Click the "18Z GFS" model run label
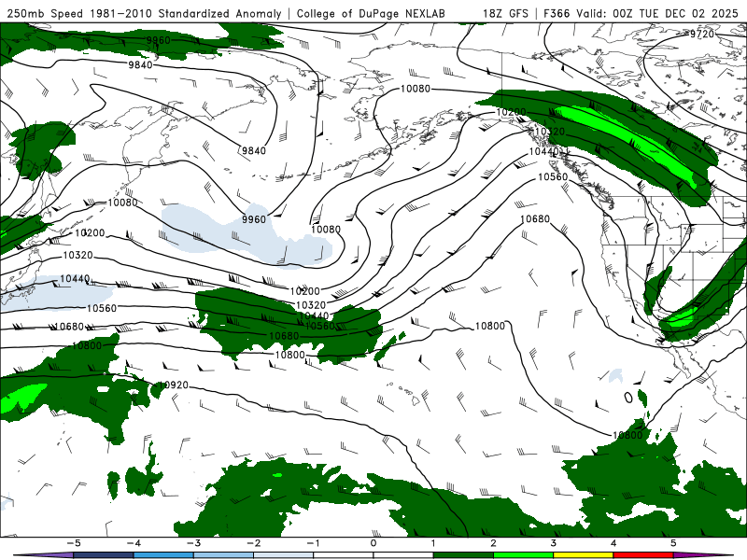Screen dimensions: 747x560 505,13
